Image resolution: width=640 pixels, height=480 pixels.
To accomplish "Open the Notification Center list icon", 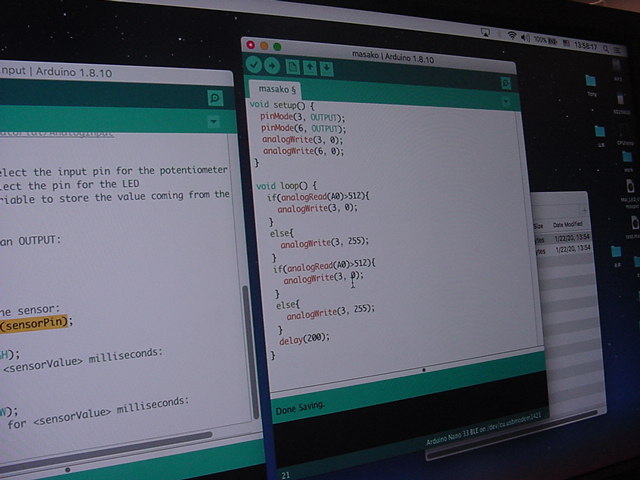I will coord(618,50).
